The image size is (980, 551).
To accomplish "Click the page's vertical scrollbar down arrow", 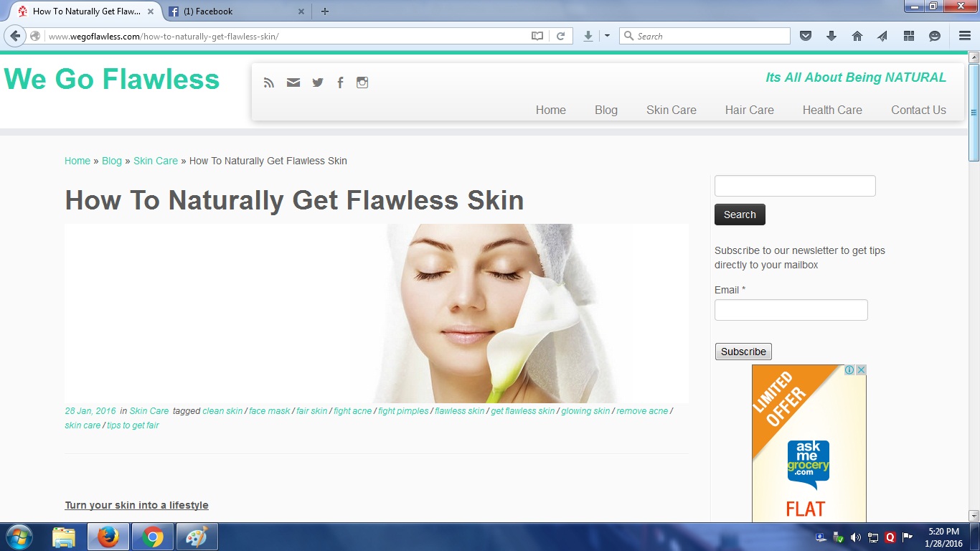I will [x=974, y=515].
